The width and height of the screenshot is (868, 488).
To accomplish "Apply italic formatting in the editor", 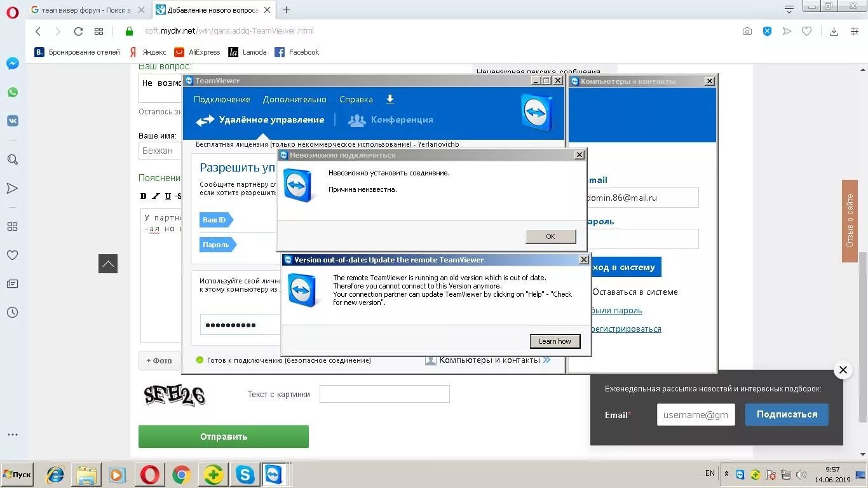I will tap(156, 196).
